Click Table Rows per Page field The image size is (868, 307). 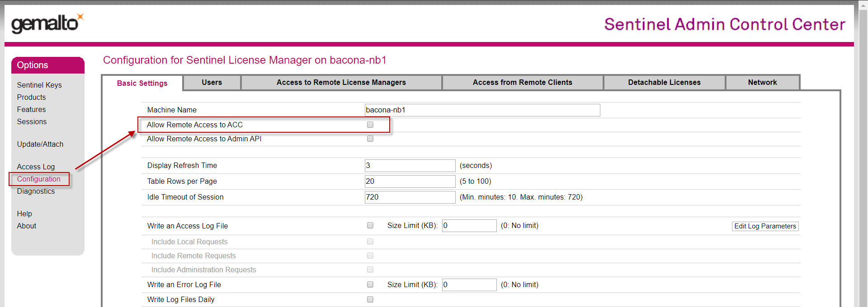tap(410, 181)
